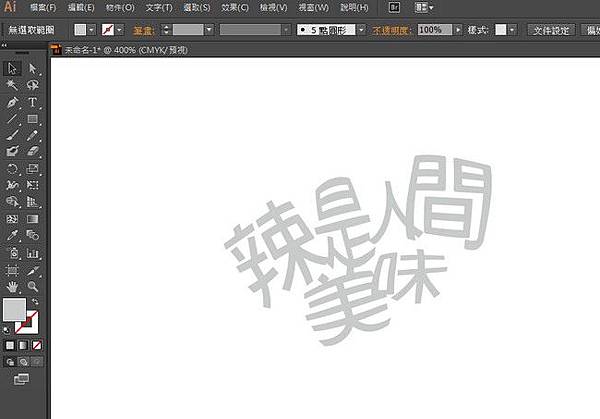Select the Hand tool
This screenshot has width=600, height=419.
coord(12,286)
